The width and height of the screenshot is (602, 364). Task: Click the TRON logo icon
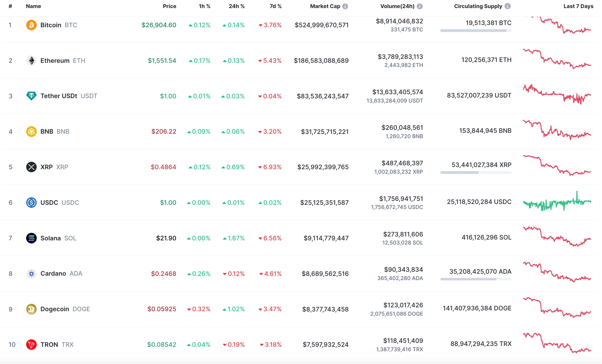pyautogui.click(x=31, y=345)
